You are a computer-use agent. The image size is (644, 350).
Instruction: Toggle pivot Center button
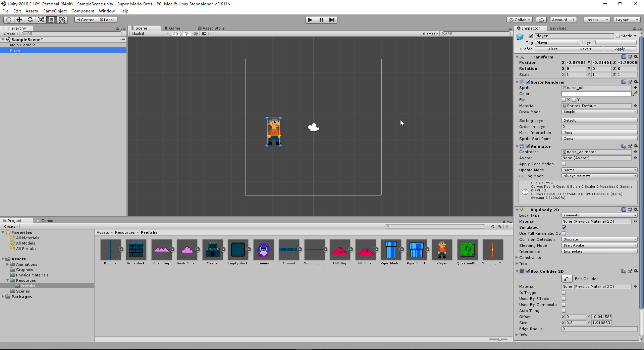[x=85, y=20]
